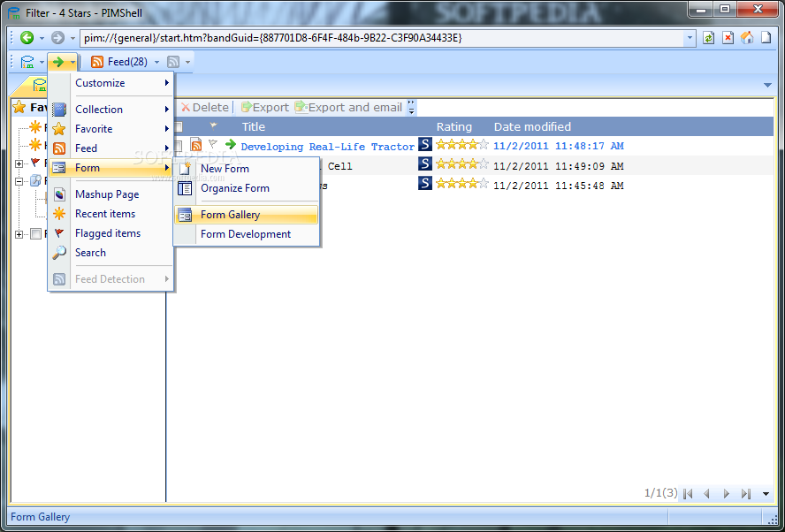Go to the previous page arrow
785x532 pixels.
(x=707, y=494)
